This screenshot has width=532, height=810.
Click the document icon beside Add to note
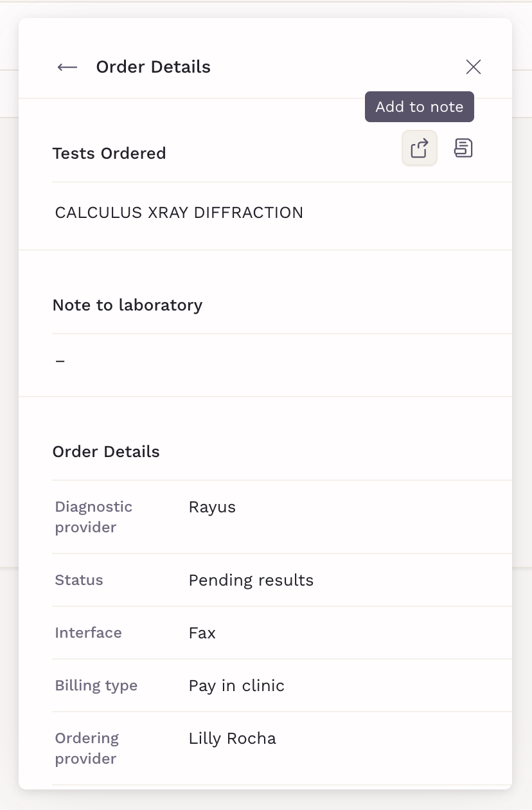(x=463, y=148)
